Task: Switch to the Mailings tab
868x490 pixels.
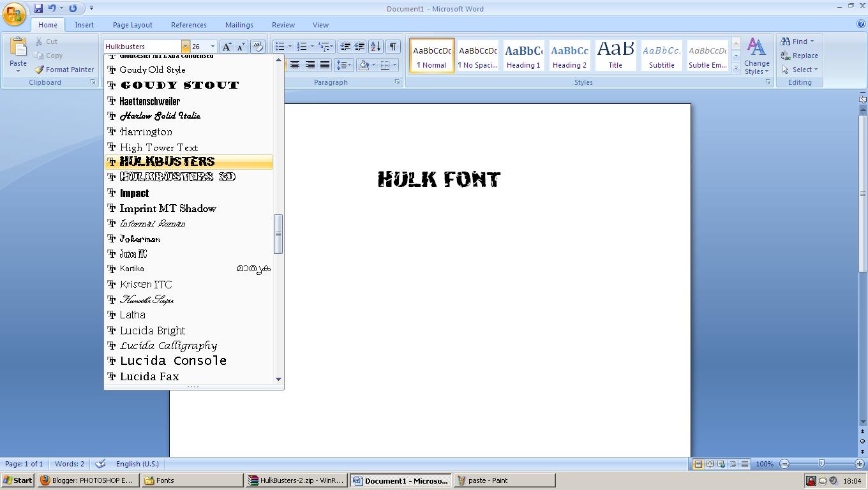Action: 239,25
